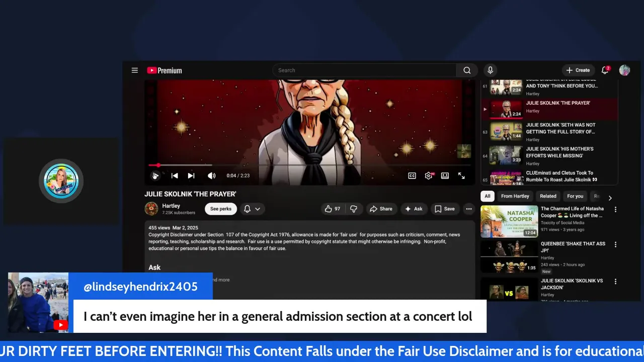This screenshot has height=362, width=644.
Task: Open options menu for Natasha Cooper video
Action: (615, 209)
